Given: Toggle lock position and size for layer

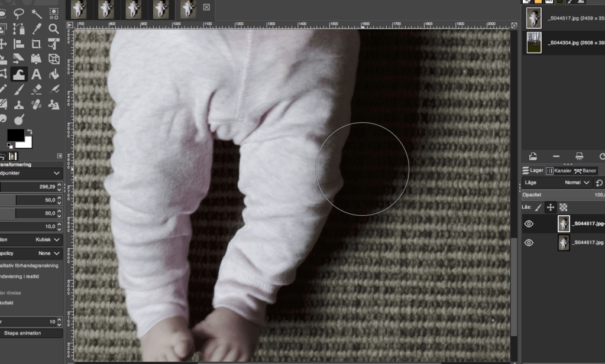Looking at the screenshot, I should coord(550,207).
